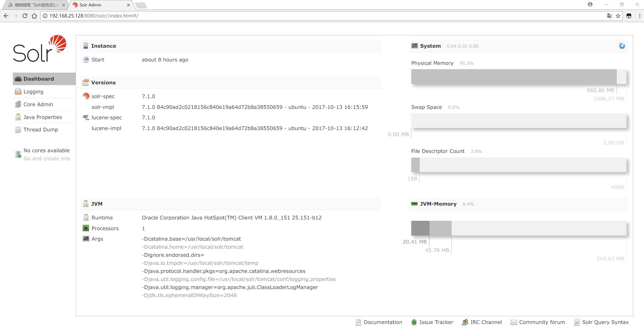Bookmark this page with the star
Viewport: 644px width, 328px height.
tap(618, 16)
